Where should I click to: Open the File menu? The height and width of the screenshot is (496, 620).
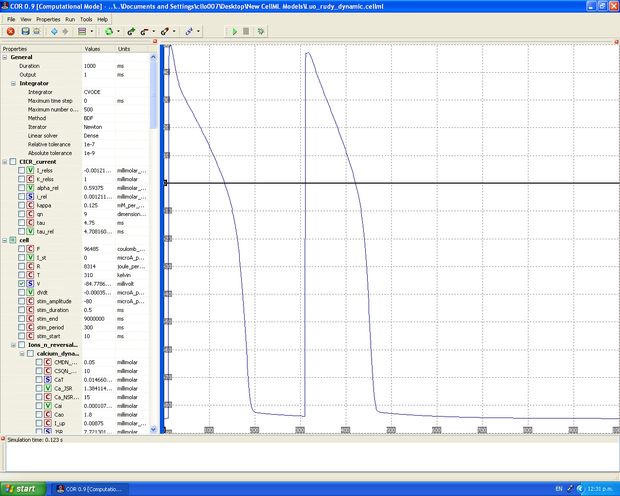(x=11, y=19)
